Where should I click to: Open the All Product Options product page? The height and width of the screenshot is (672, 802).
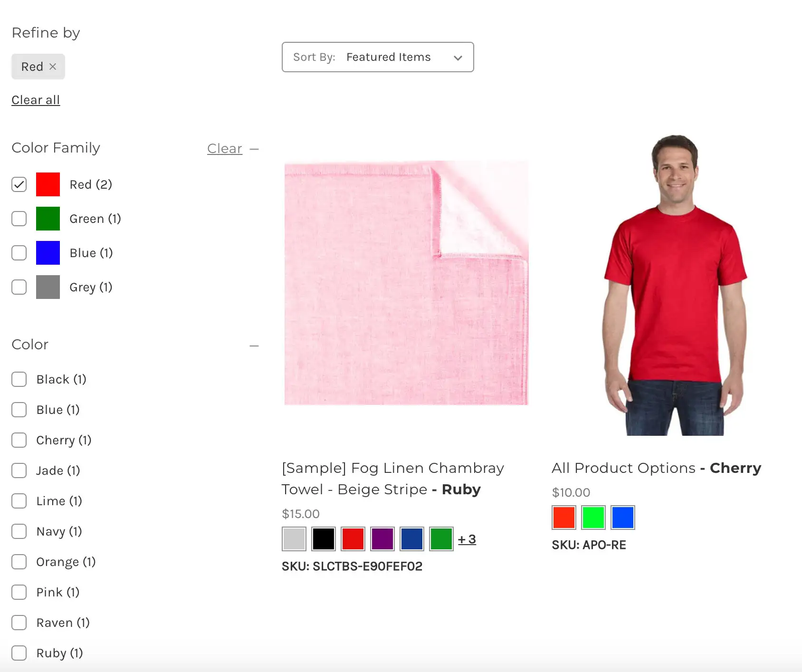click(x=656, y=468)
